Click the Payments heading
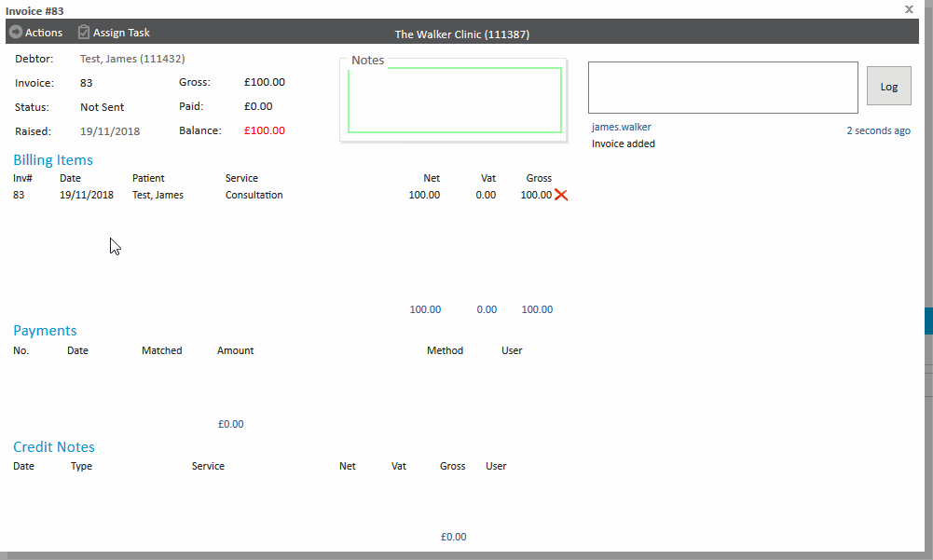Screen dimensions: 933x560 [x=46, y=330]
